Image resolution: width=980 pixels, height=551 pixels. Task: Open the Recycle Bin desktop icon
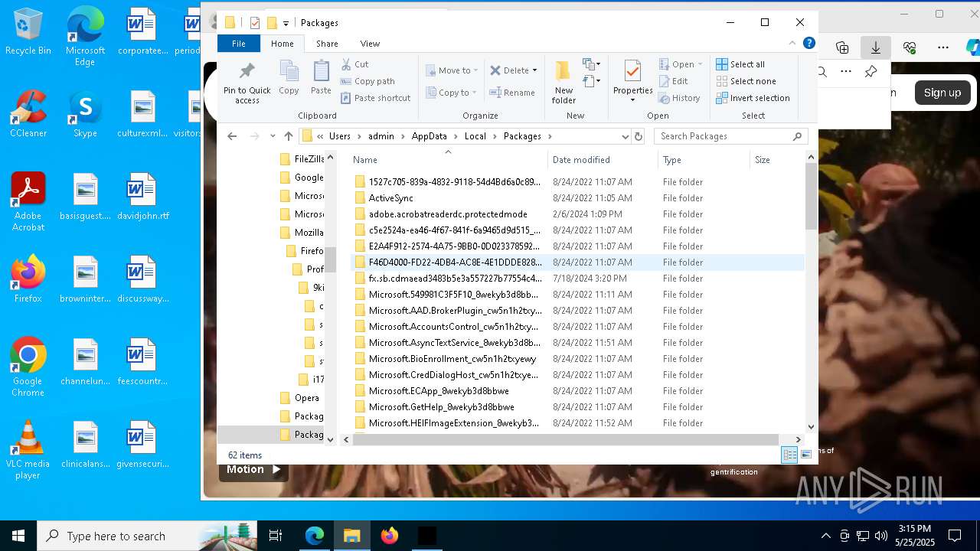click(28, 32)
